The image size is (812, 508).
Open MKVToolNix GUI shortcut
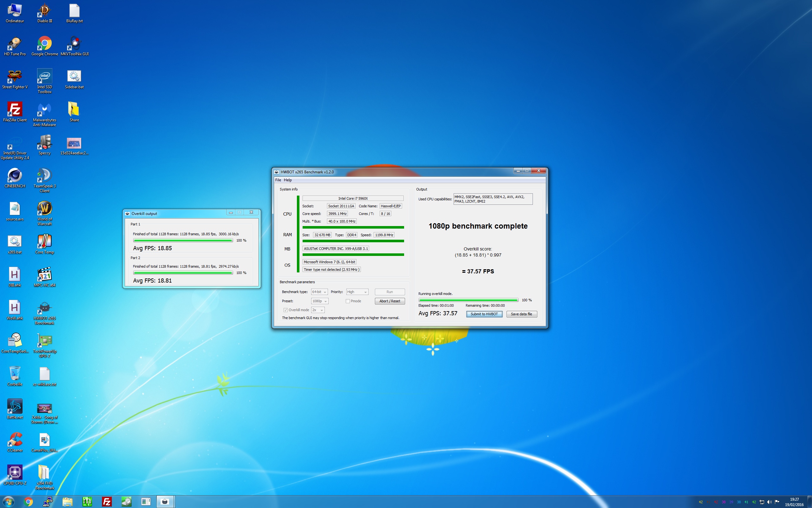(74, 46)
